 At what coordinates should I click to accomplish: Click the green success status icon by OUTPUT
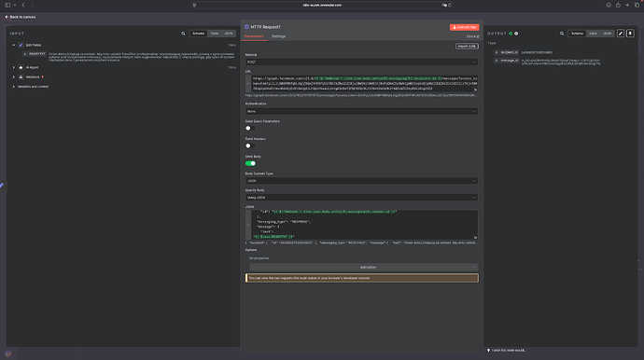[x=511, y=34]
